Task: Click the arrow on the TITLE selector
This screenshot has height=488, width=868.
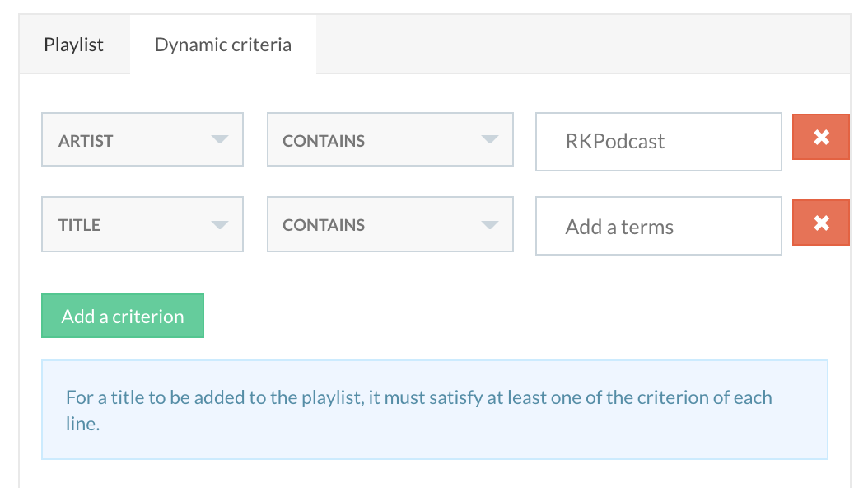Action: pos(219,225)
